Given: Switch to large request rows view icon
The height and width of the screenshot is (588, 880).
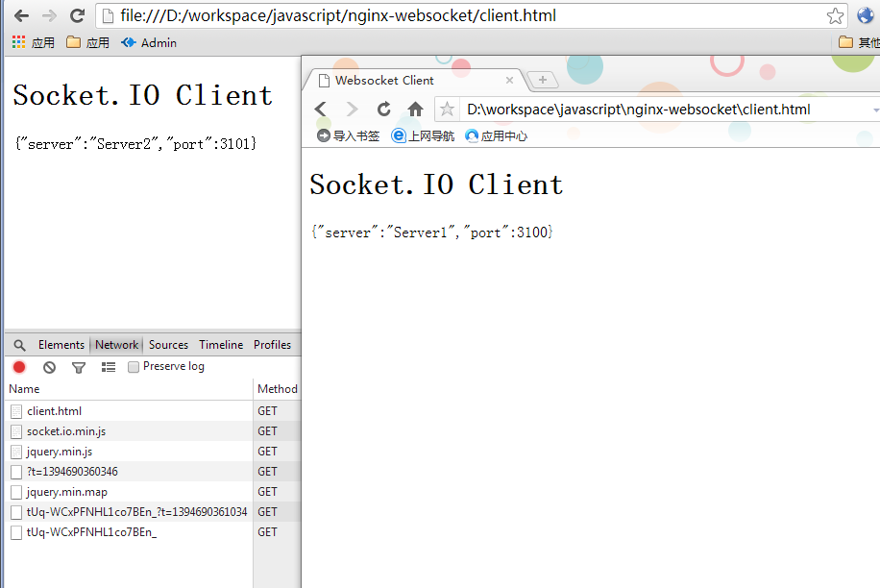Looking at the screenshot, I should (109, 367).
